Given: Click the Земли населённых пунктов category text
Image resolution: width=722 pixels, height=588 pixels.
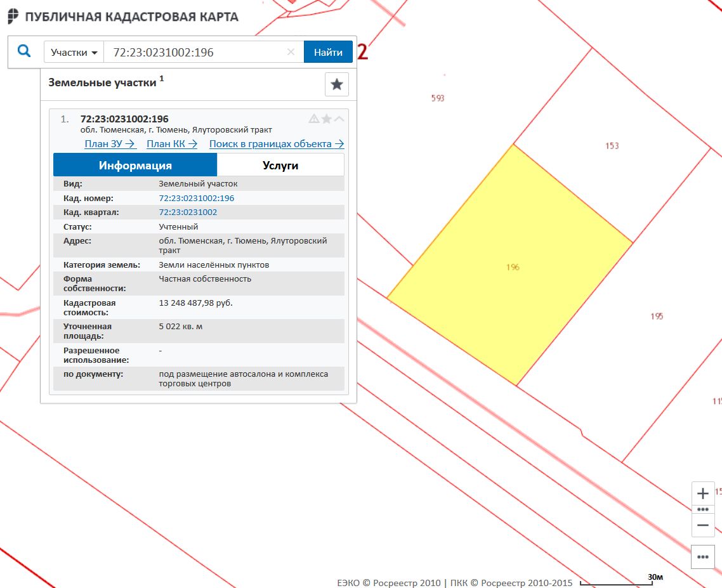Looking at the screenshot, I should (214, 265).
